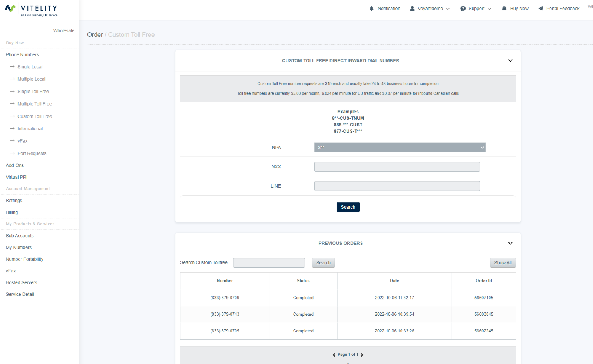
Task: Click the next page arrow below orders table
Action: 362,355
